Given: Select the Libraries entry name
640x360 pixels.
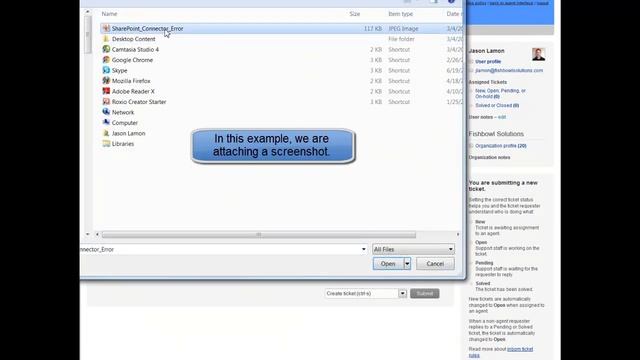Looking at the screenshot, I should [123, 144].
